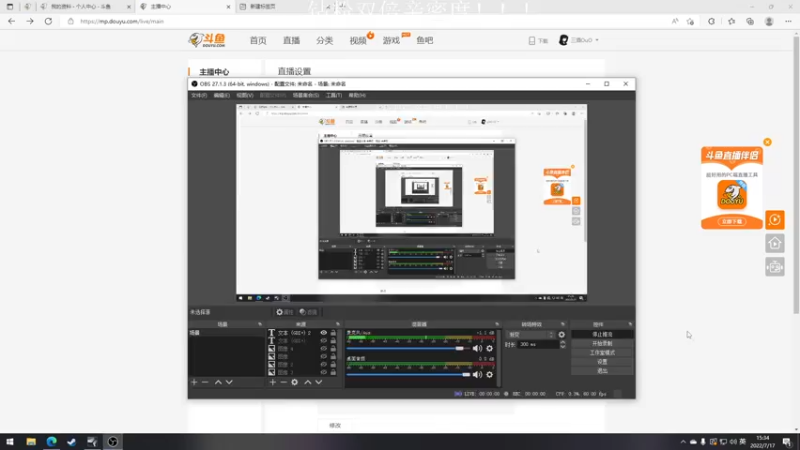800x450 pixels.
Task: Move the scene up in Scenes panel
Action: (218, 382)
